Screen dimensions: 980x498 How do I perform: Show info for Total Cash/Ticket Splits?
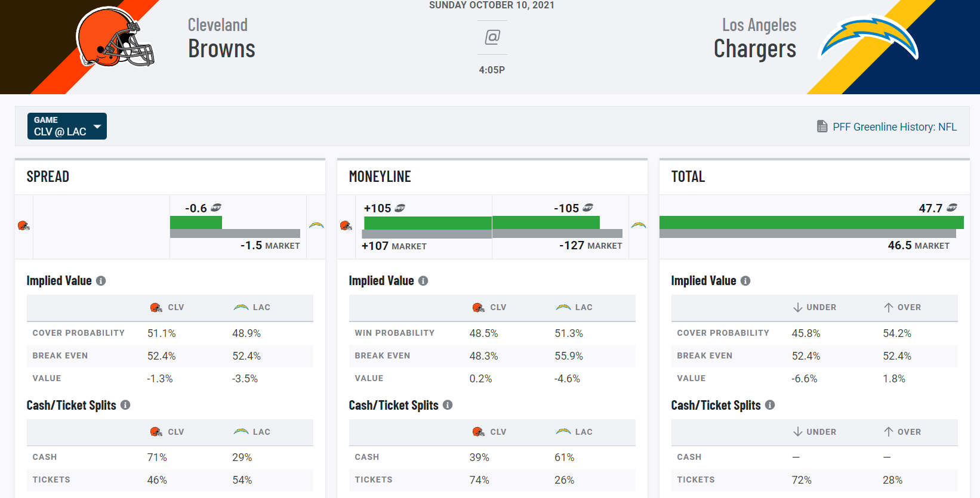coord(770,405)
